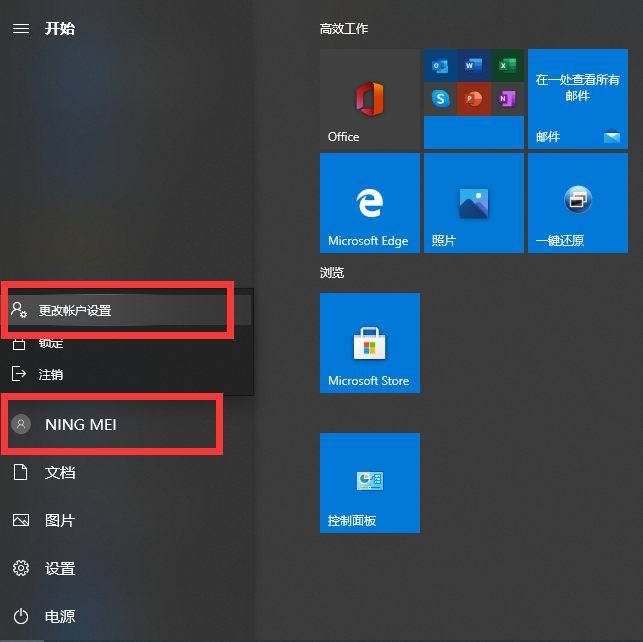The image size is (643, 642).
Task: Open the Microsoft Store tile
Action: tap(369, 342)
